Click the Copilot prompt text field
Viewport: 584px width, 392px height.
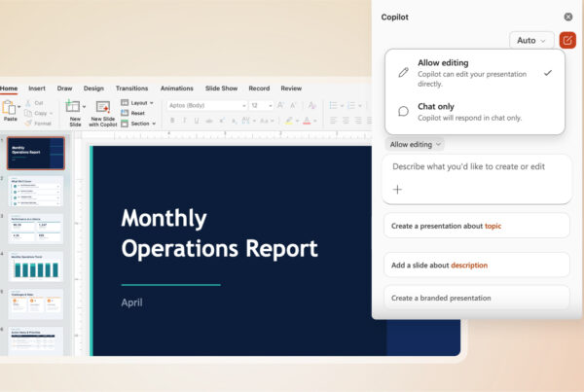(476, 167)
